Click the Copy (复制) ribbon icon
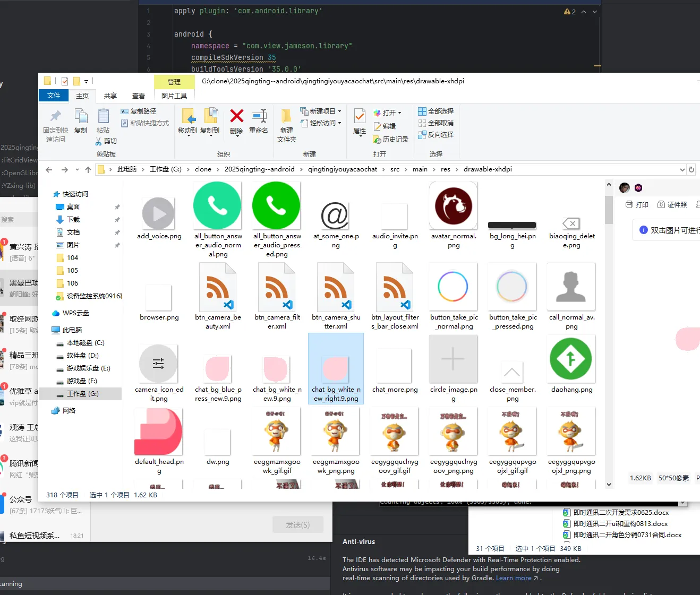700x595 pixels. point(81,121)
